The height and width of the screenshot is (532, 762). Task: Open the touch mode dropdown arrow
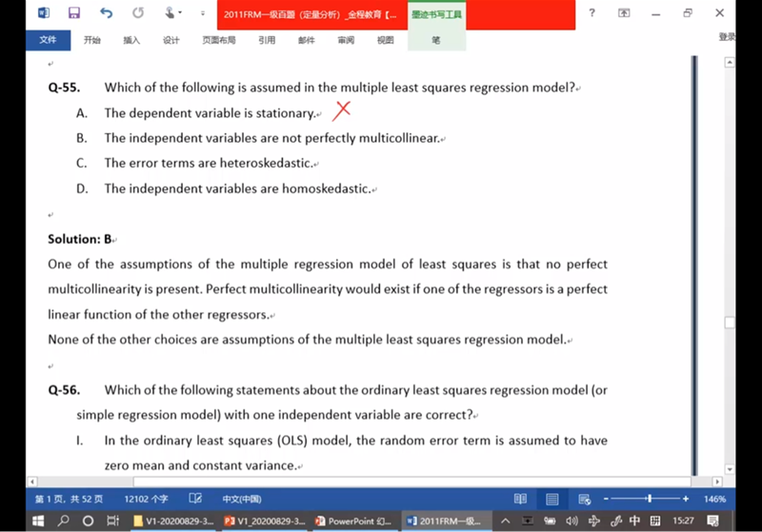(180, 12)
